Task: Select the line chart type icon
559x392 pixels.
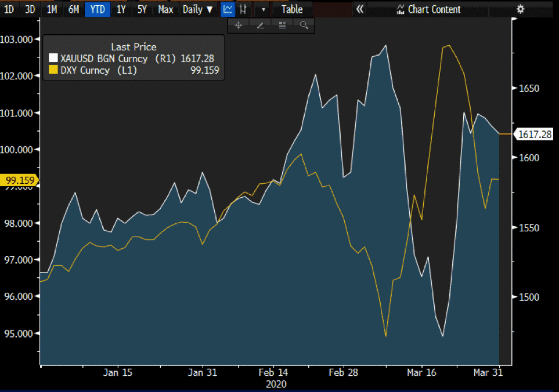Action: [228, 9]
